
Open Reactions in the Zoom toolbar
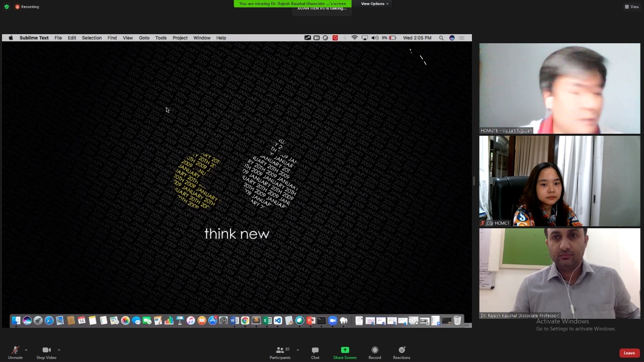tap(401, 352)
